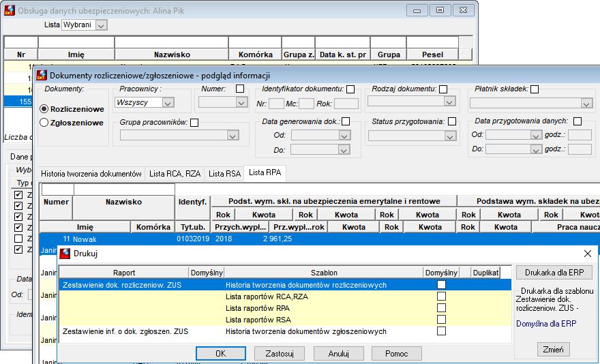Click the Zastosuj button
The height and width of the screenshot is (364, 600).
point(280,353)
